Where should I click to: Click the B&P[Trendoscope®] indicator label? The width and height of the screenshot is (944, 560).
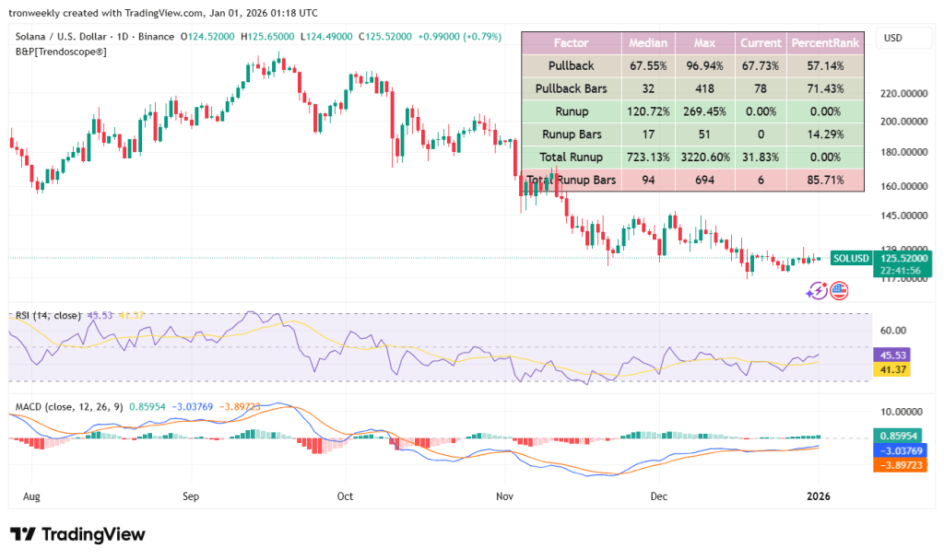(x=61, y=52)
